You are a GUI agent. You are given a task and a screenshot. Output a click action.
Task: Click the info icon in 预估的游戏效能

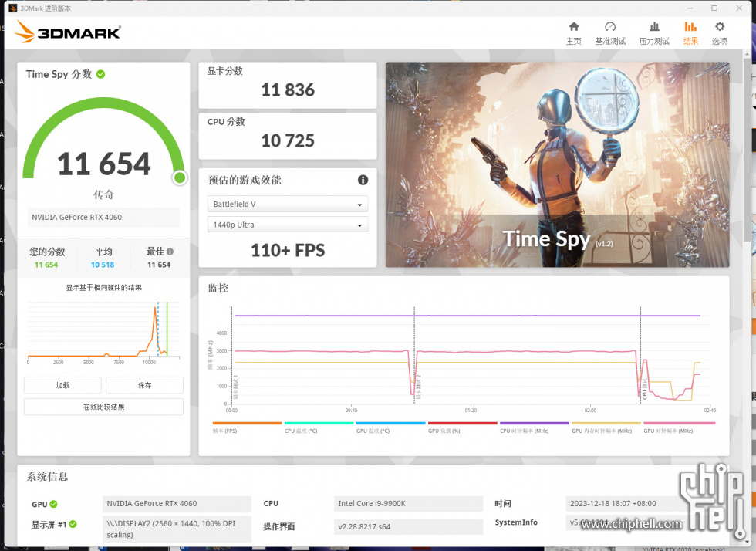point(363,180)
